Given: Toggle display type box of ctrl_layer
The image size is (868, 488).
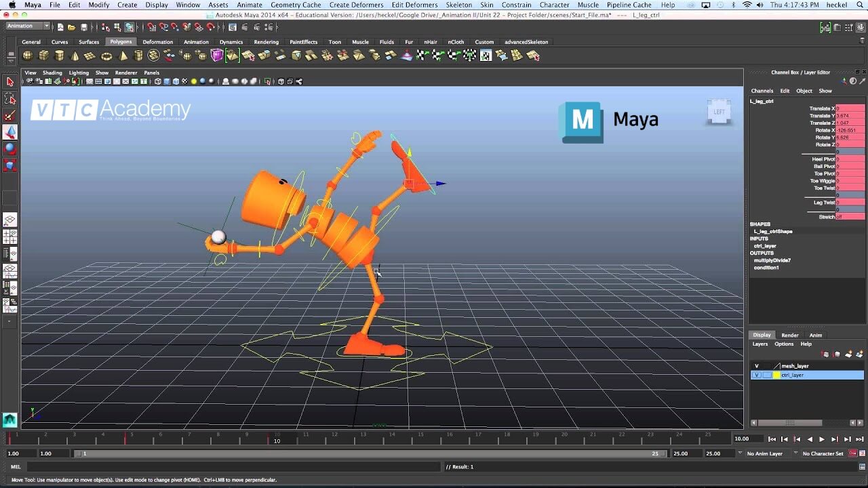Looking at the screenshot, I should click(767, 375).
